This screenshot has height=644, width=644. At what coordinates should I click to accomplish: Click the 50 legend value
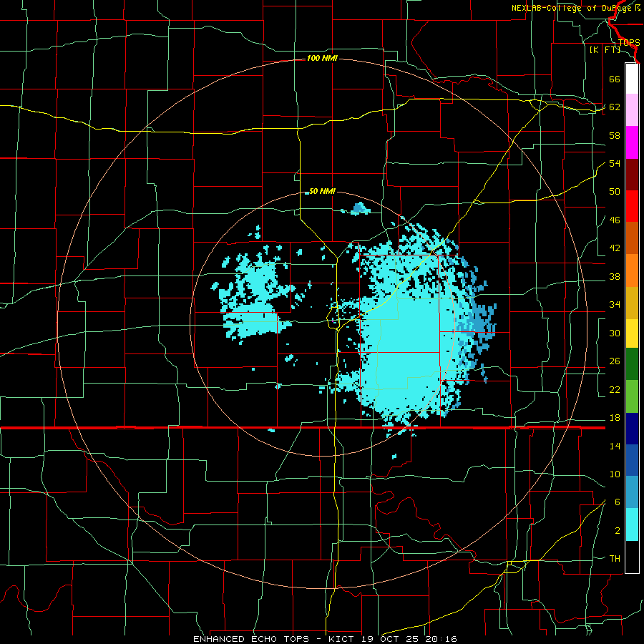pyautogui.click(x=615, y=192)
